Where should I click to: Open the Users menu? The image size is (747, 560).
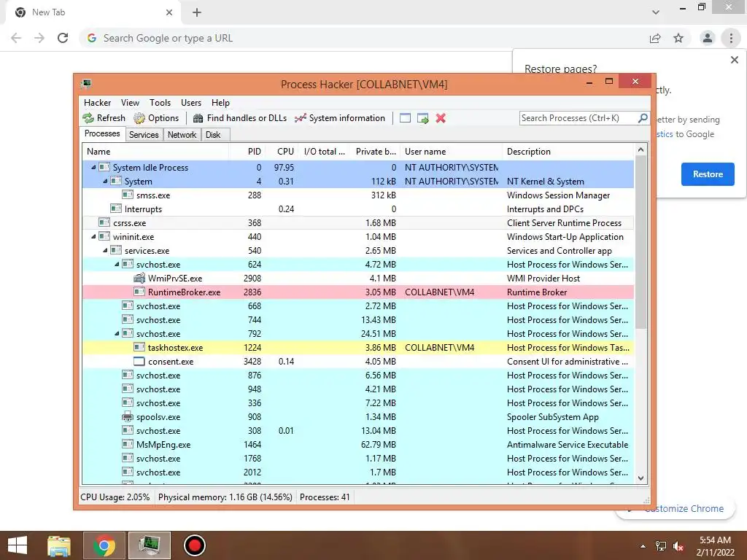coord(191,103)
